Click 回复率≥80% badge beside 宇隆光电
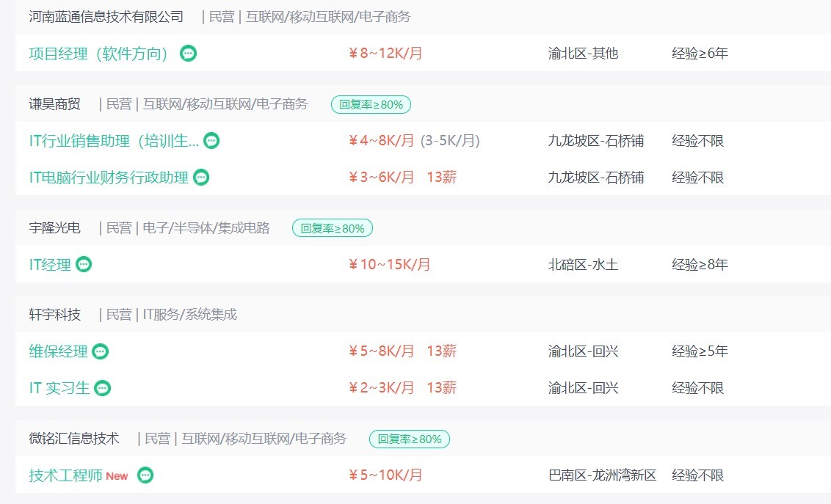The width and height of the screenshot is (831, 504). pos(333,228)
